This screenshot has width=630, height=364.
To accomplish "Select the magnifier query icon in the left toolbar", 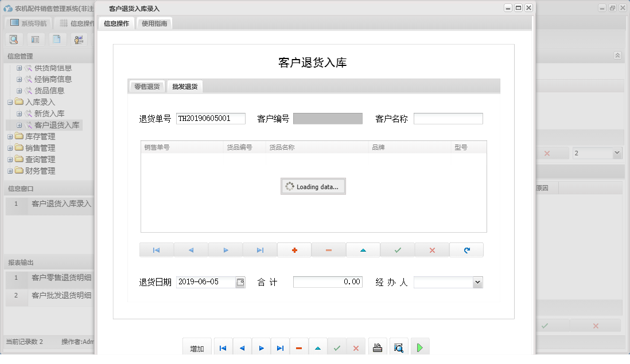I will (x=14, y=39).
